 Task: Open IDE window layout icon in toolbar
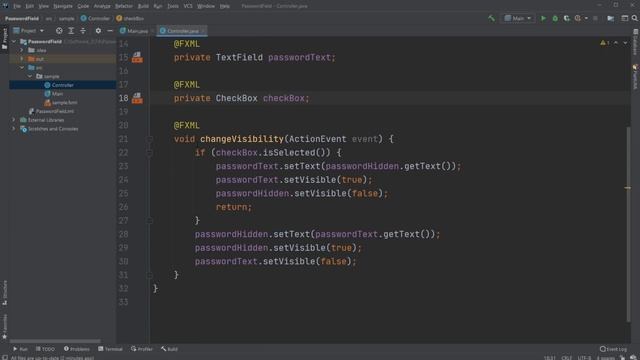[x=624, y=18]
